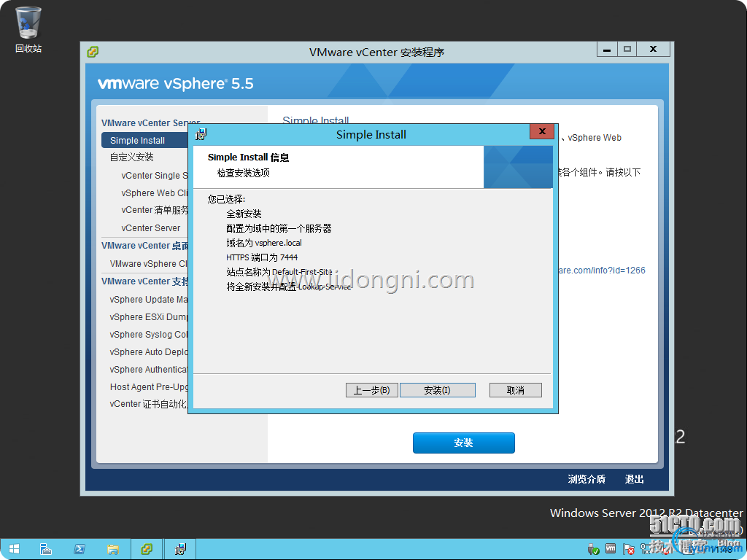Select vSphere Authentication Proxy entry

pyautogui.click(x=149, y=370)
